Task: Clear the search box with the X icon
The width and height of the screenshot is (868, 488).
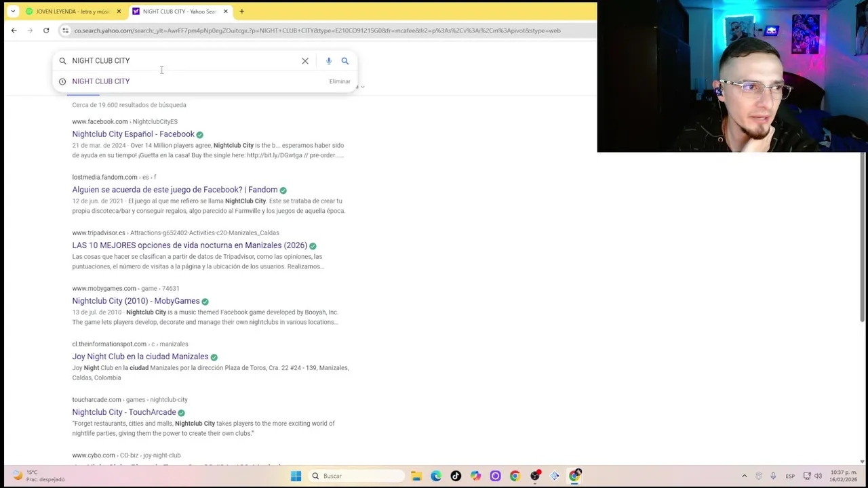Action: (x=305, y=61)
